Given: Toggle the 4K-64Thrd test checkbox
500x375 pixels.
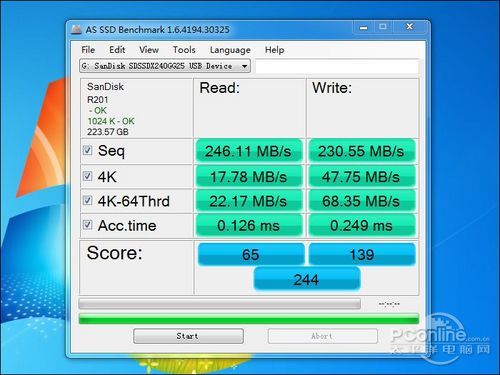Looking at the screenshot, I should [87, 200].
